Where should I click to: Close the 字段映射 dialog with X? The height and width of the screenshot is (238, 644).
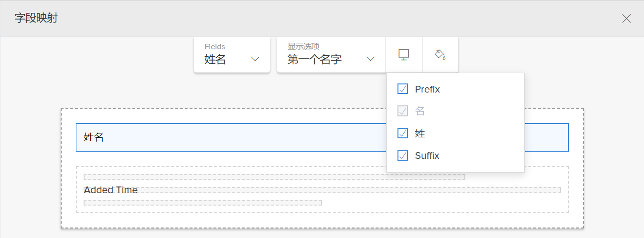[x=626, y=19]
